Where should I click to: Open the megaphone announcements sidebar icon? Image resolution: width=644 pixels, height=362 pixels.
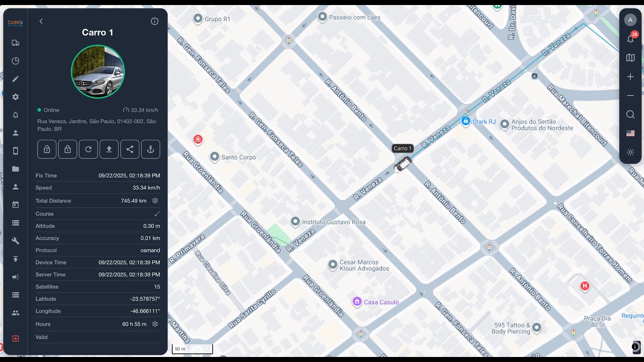point(16,277)
